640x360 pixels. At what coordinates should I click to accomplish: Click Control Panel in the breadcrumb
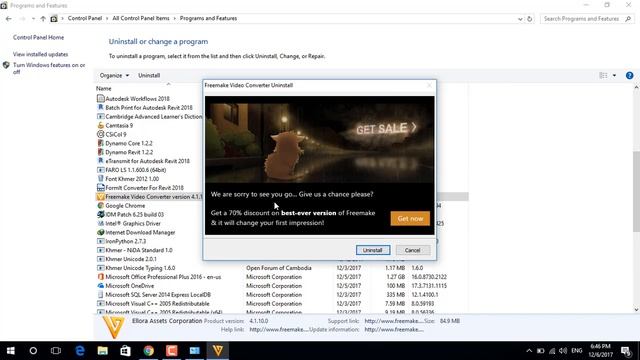(84, 18)
